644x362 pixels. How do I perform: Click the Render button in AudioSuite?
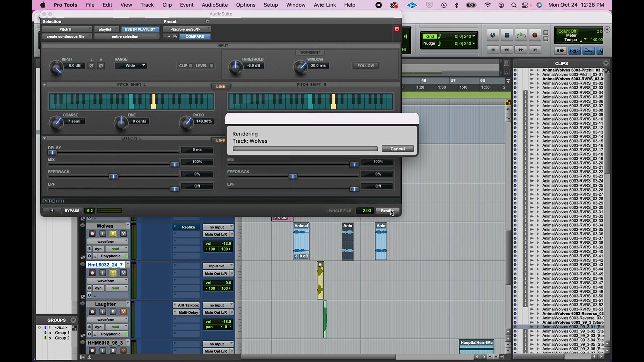pos(387,211)
